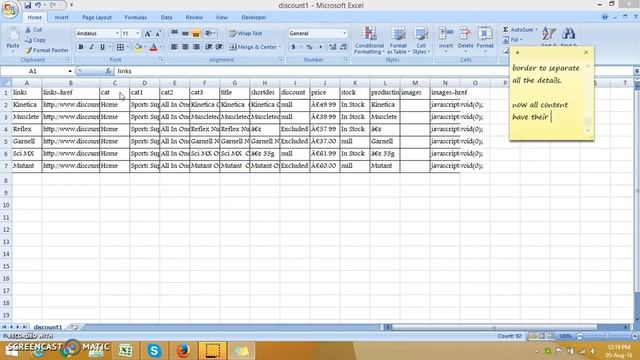Click the Insert Function fx button

click(x=108, y=71)
